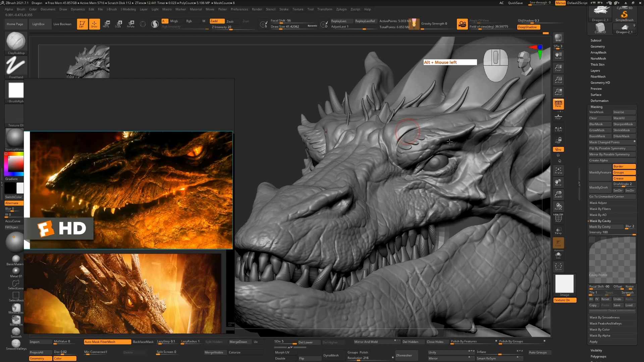Toggle Perspective (Persp) view mode
This screenshot has width=644, height=362.
[x=558, y=104]
